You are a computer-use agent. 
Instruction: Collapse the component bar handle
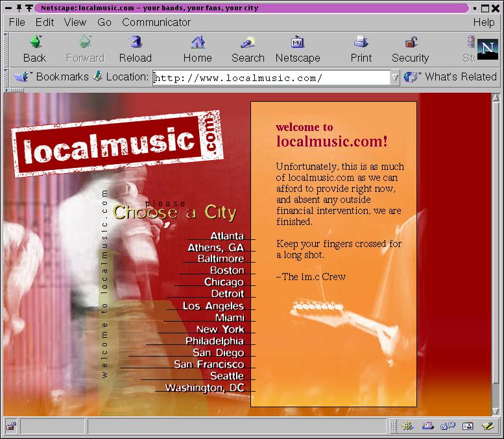click(393, 426)
